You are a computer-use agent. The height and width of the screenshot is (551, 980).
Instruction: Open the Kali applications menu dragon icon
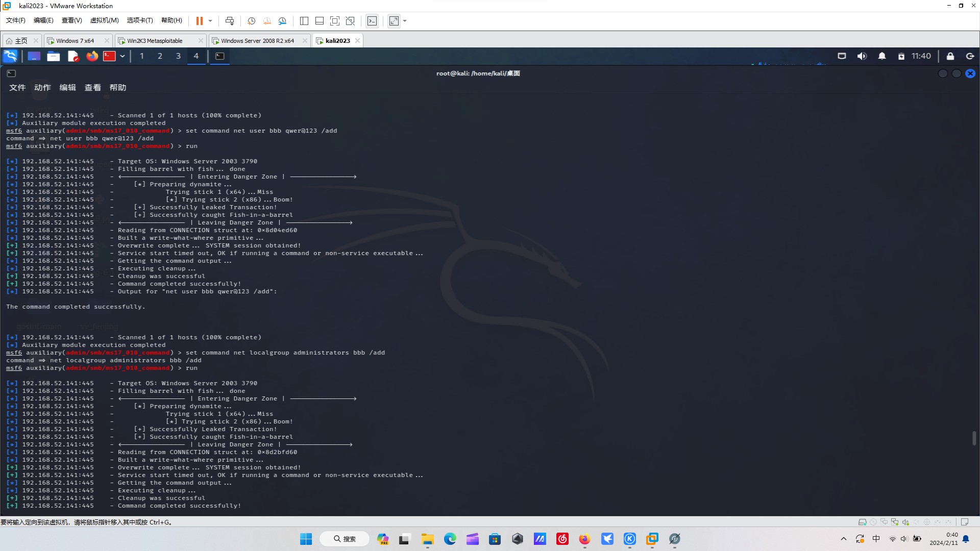pyautogui.click(x=10, y=56)
